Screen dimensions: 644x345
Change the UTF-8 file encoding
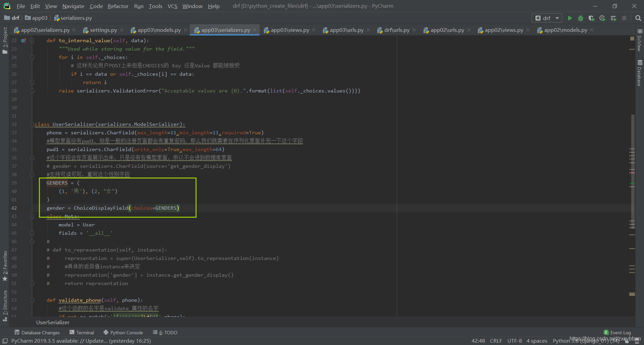click(515, 341)
